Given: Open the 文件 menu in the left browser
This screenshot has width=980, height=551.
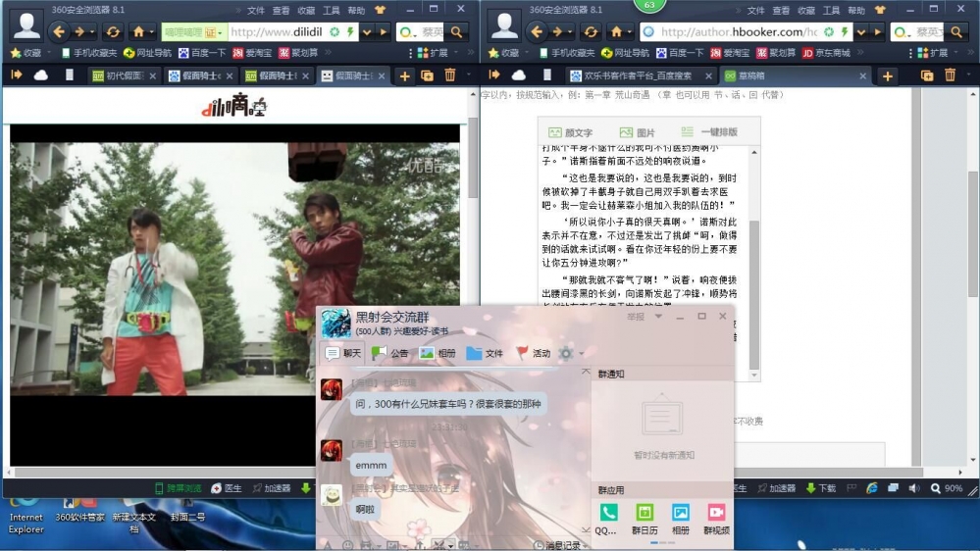Looking at the screenshot, I should (x=256, y=11).
